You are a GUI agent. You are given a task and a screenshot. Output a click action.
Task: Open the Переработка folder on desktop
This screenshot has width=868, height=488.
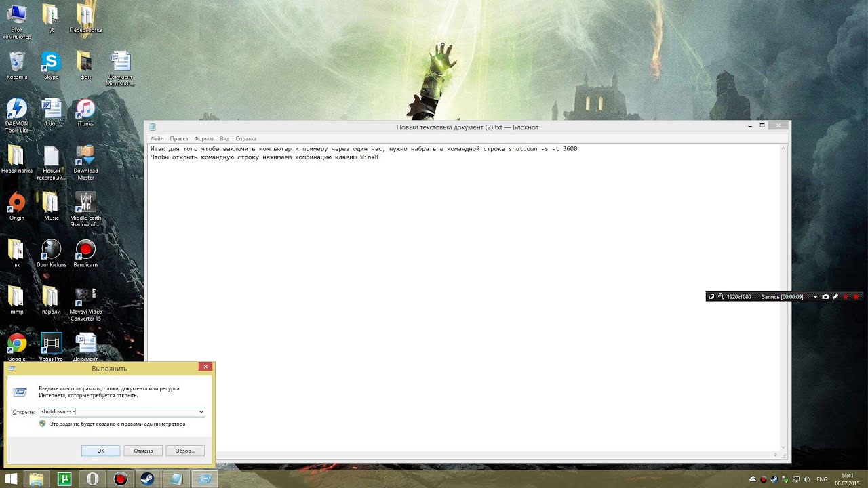point(85,18)
